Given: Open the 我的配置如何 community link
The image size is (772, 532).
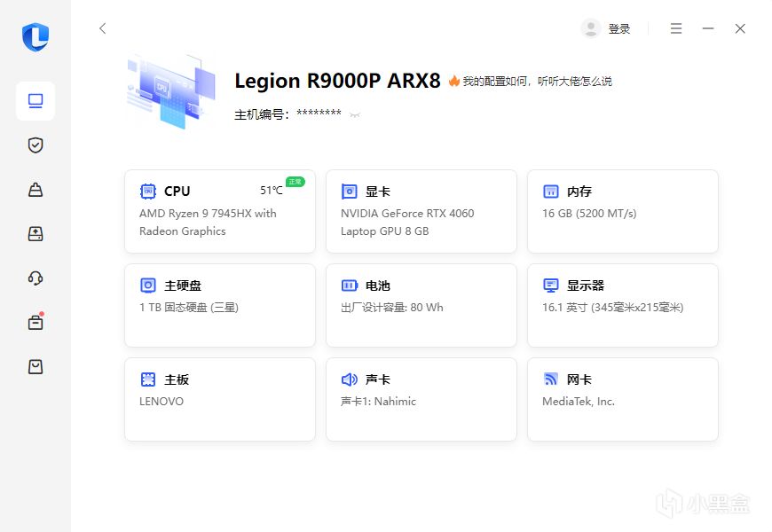Looking at the screenshot, I should pyautogui.click(x=537, y=82).
